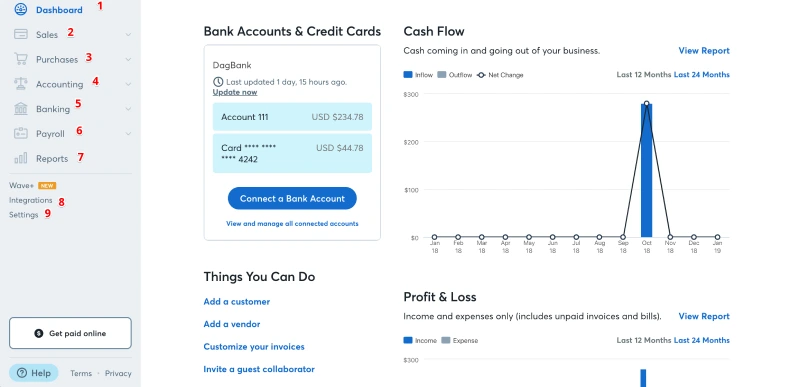This screenshot has width=800, height=387.
Task: Select Last 24 Months for Profit & Loss
Action: [702, 340]
